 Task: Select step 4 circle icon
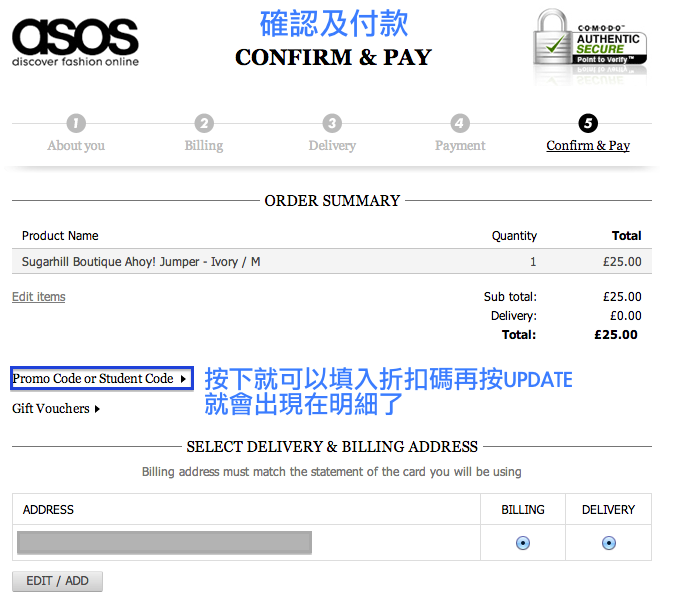(460, 123)
